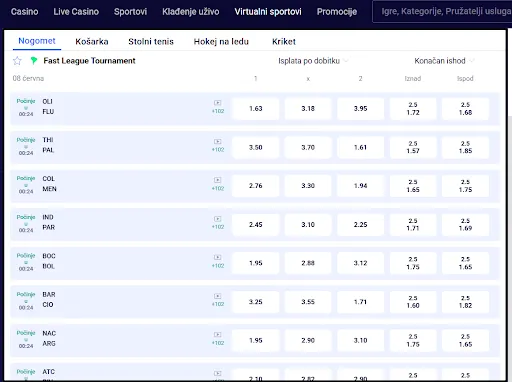Select under 2.5 at 1.82 for BAR-CIO

465,302
